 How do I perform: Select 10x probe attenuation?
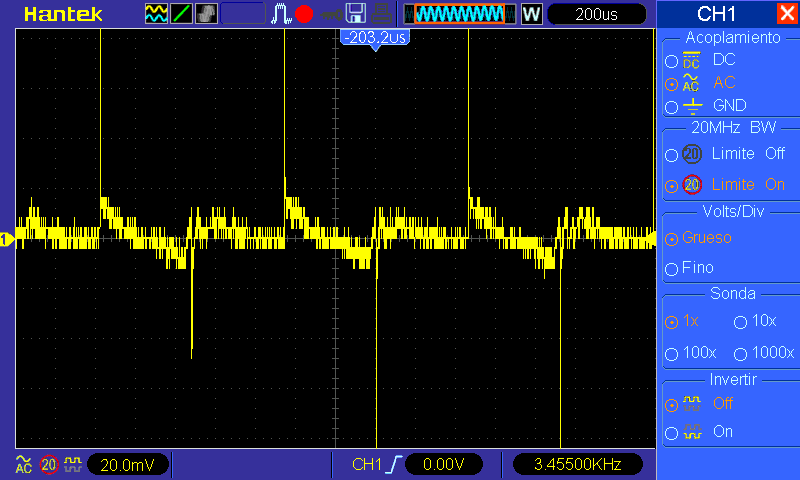point(740,322)
